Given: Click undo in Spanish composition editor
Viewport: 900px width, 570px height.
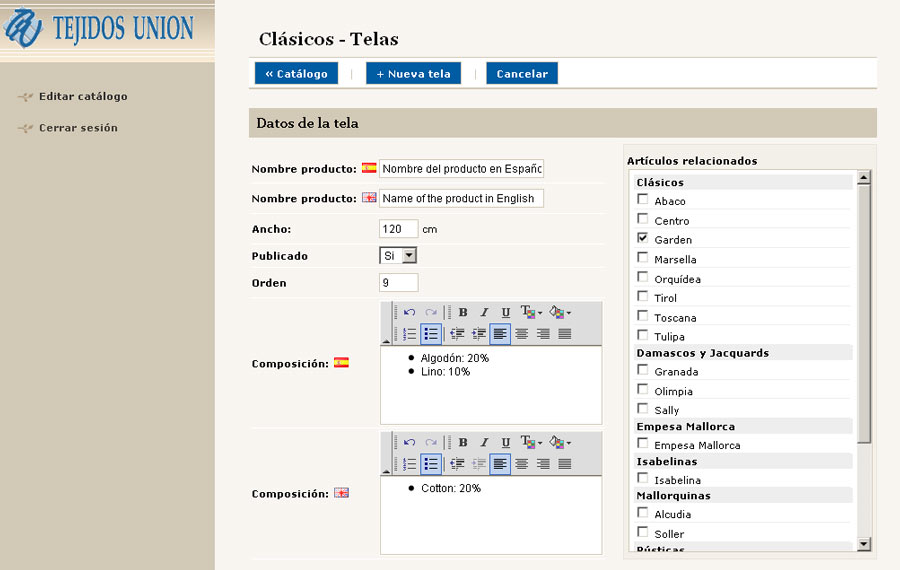Looking at the screenshot, I should coord(409,312).
